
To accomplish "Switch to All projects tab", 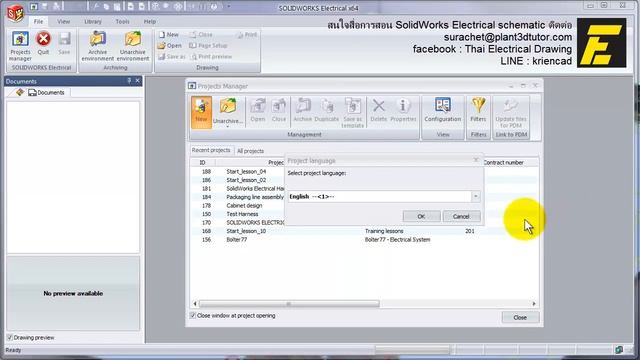I will tap(250, 151).
